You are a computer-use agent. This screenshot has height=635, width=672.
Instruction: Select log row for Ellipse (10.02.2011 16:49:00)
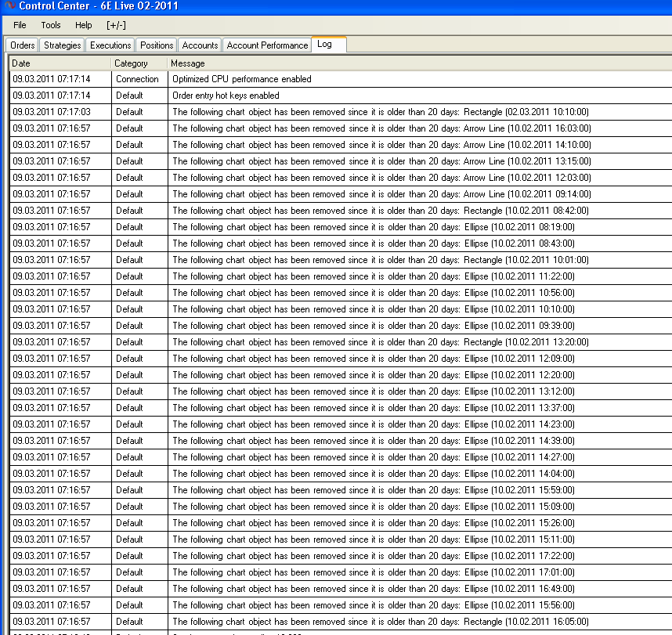(341, 589)
